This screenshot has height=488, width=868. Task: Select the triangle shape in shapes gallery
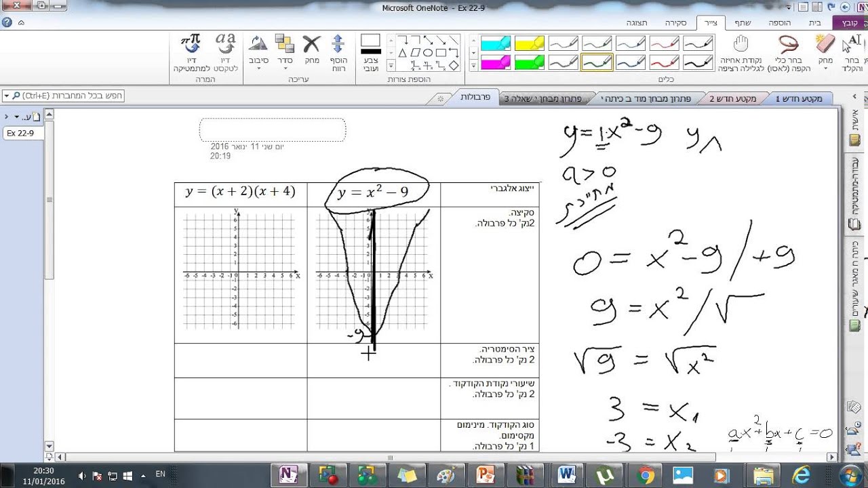coord(402,53)
